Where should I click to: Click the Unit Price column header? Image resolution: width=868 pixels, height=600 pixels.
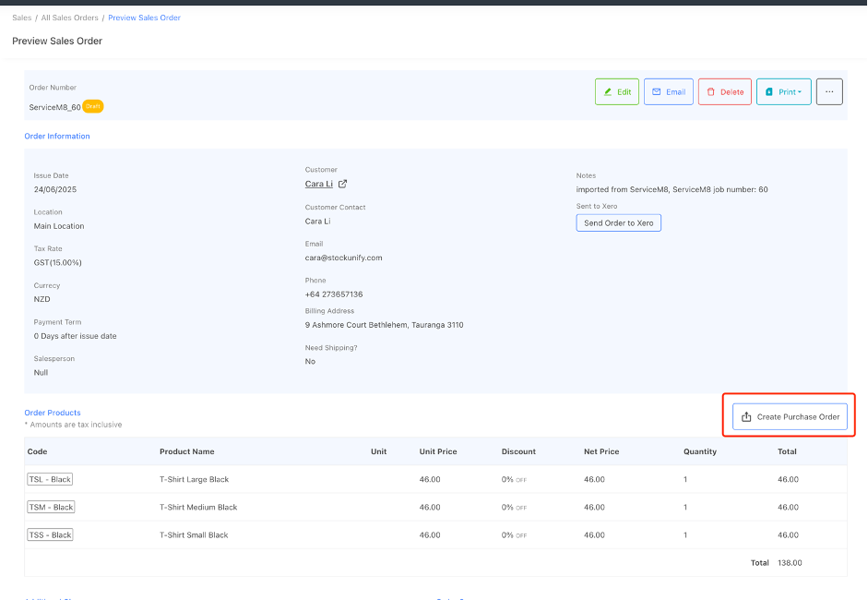[438, 451]
